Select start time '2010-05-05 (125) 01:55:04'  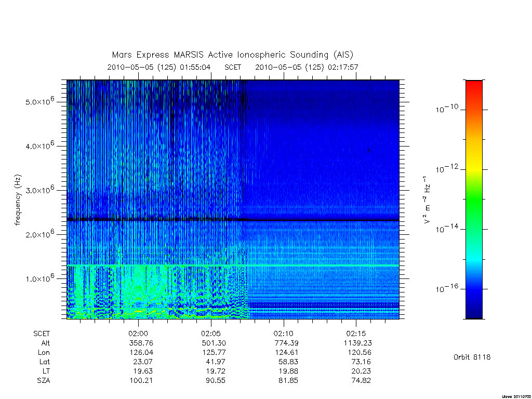point(159,67)
